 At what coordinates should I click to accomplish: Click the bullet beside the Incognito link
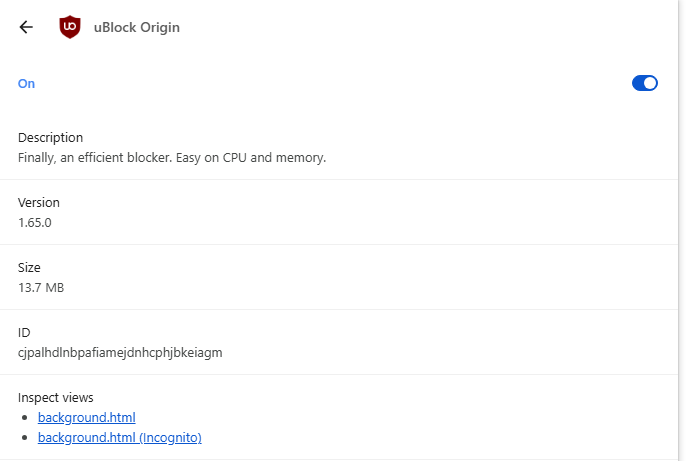click(25, 438)
